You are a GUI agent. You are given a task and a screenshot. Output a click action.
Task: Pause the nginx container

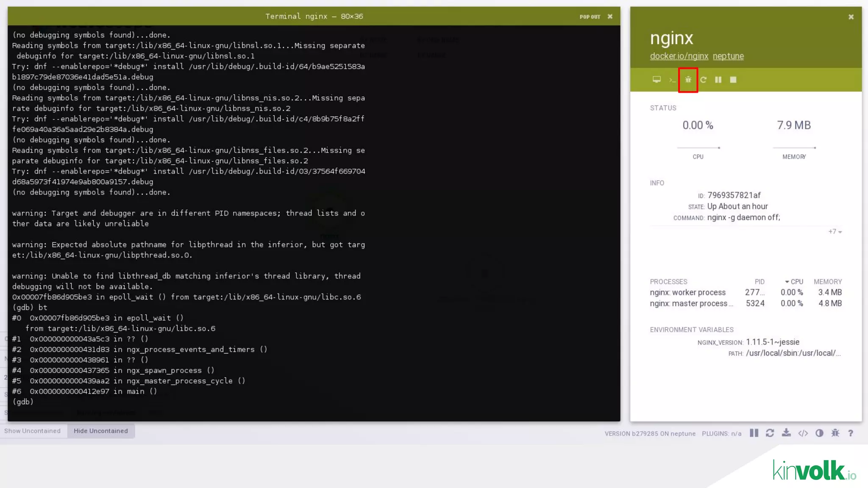tap(718, 80)
